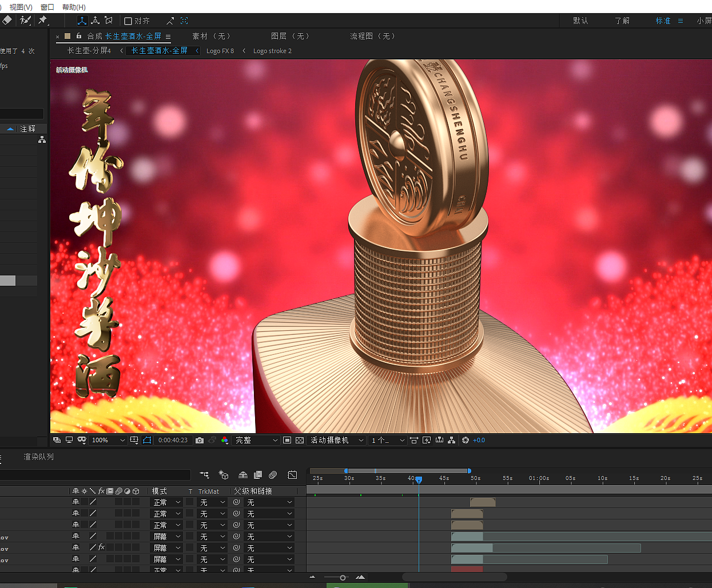The height and width of the screenshot is (588, 712).
Task: Take a snapshot with camera icon
Action: point(200,440)
